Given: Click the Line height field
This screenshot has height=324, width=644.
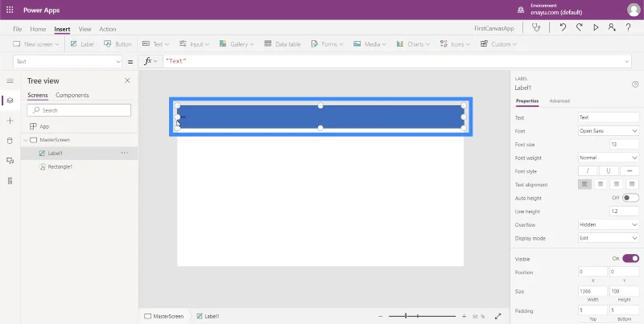Looking at the screenshot, I should click(625, 211).
